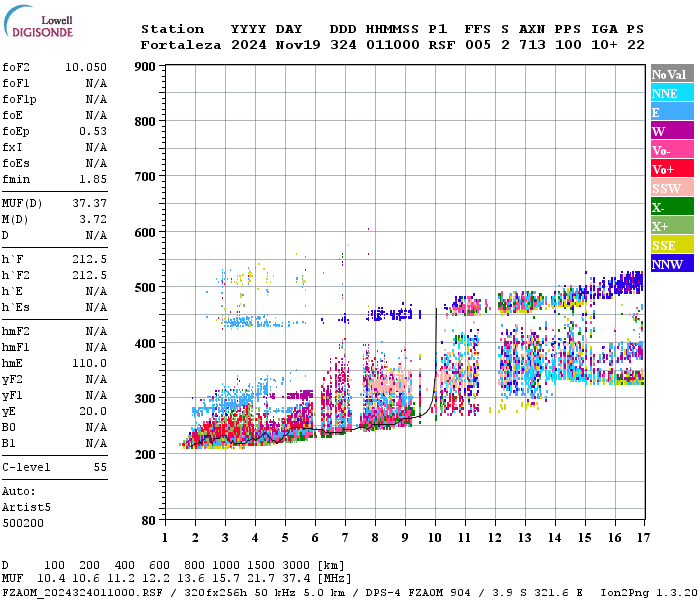Click the MUF(D) value 37.37
The image size is (700, 600).
pyautogui.click(x=89, y=204)
